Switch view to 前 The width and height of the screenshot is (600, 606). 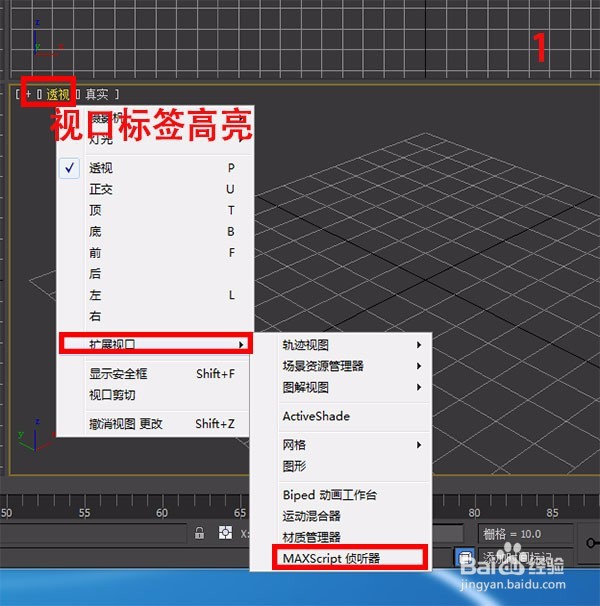tap(155, 253)
